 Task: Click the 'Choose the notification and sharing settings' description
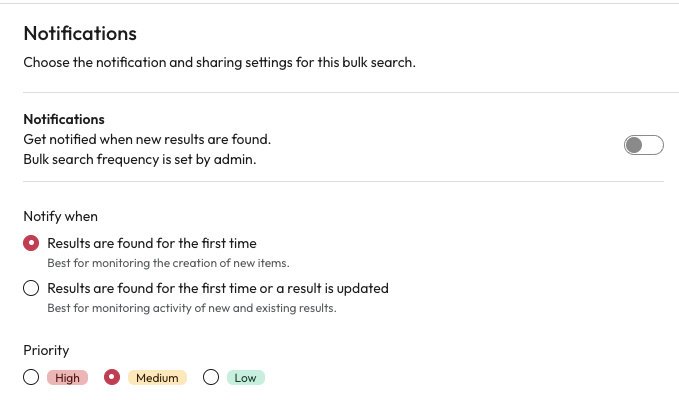[x=219, y=62]
